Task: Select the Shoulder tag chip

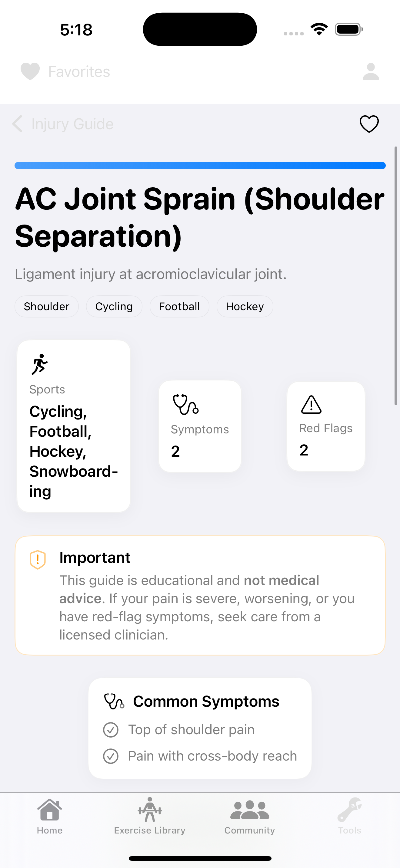Action: click(47, 306)
